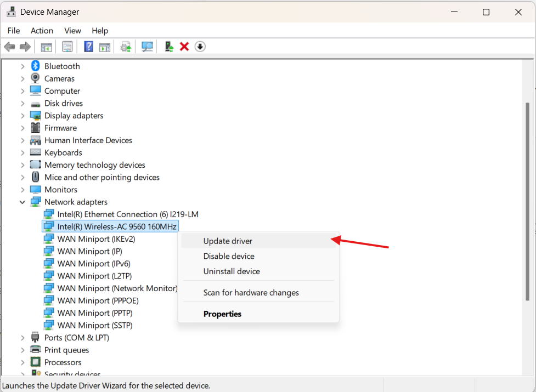Open the File menu
536x392 pixels.
(14, 30)
